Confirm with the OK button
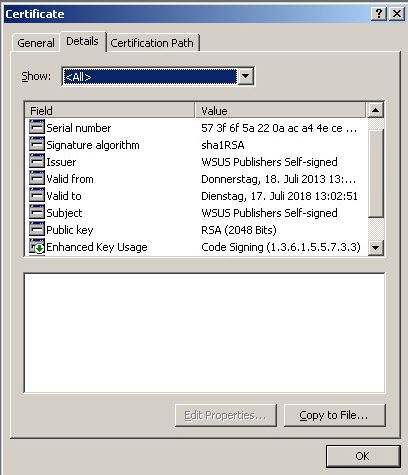The image size is (408, 475). (x=363, y=456)
